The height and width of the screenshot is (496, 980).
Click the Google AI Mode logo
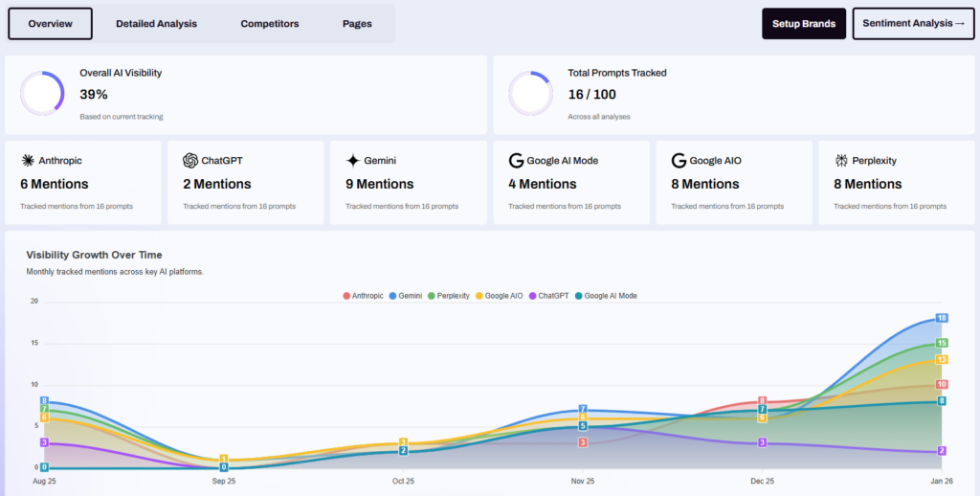click(516, 161)
